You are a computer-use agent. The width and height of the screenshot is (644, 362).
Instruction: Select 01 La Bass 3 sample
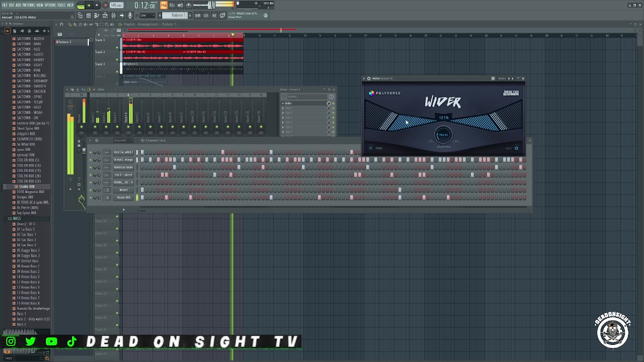tap(25, 229)
